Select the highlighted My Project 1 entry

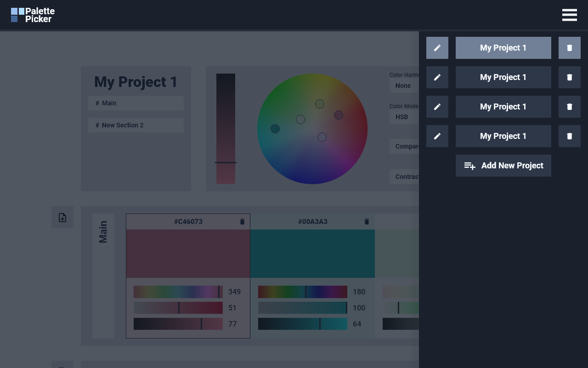point(503,47)
